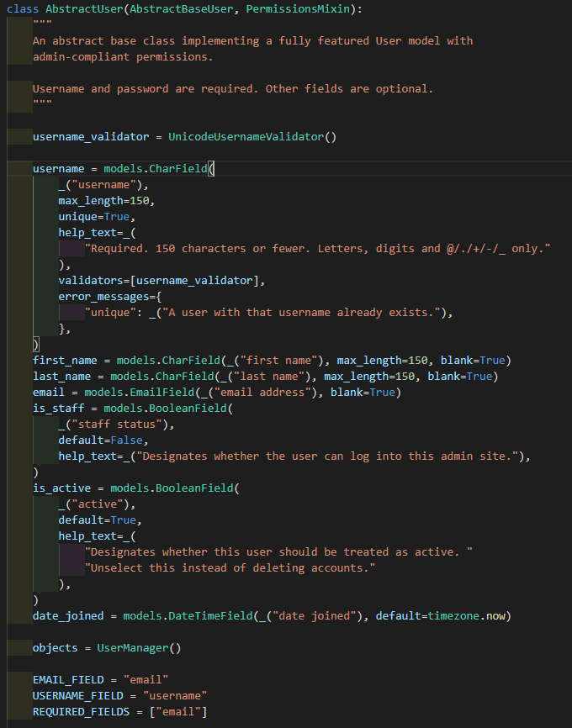Select the error_messages keyword
The width and height of the screenshot is (572, 728).
(x=104, y=296)
